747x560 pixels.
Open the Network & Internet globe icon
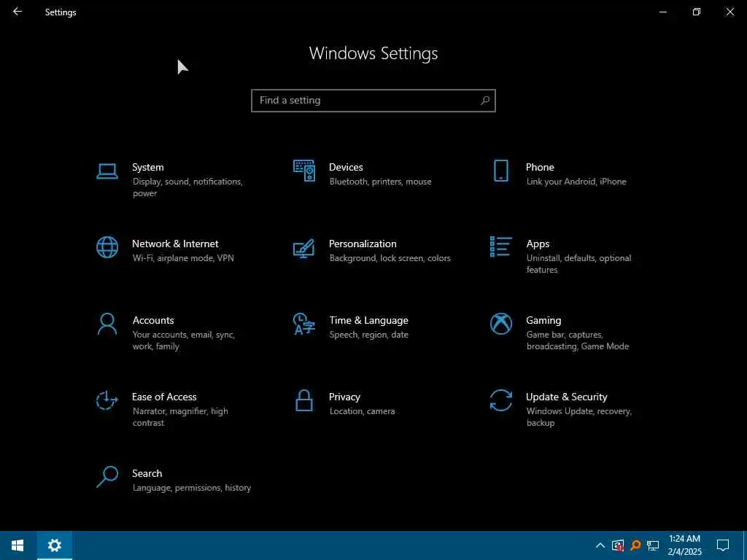[107, 248]
